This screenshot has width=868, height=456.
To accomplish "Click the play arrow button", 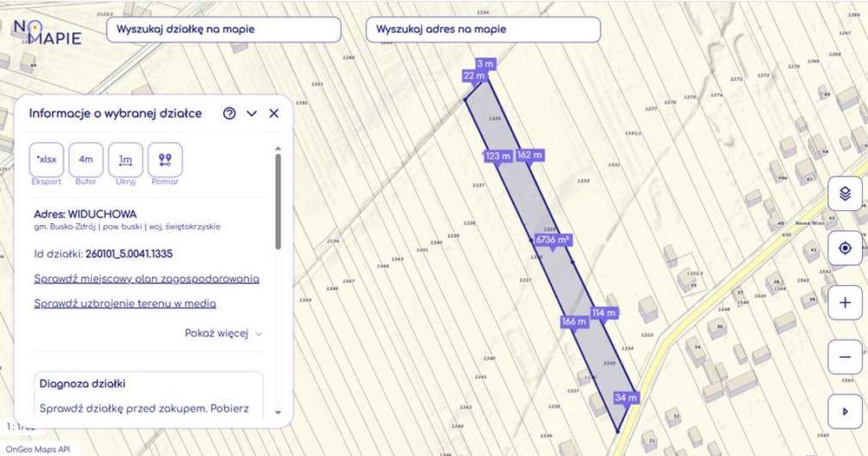I will point(845,411).
